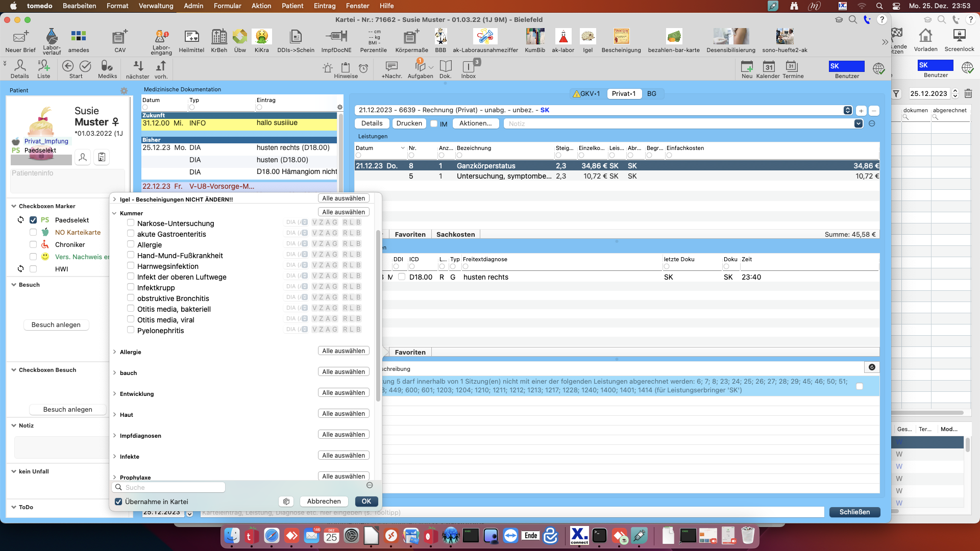The width and height of the screenshot is (980, 551).
Task: Open the Kalender icon
Action: 768,68
